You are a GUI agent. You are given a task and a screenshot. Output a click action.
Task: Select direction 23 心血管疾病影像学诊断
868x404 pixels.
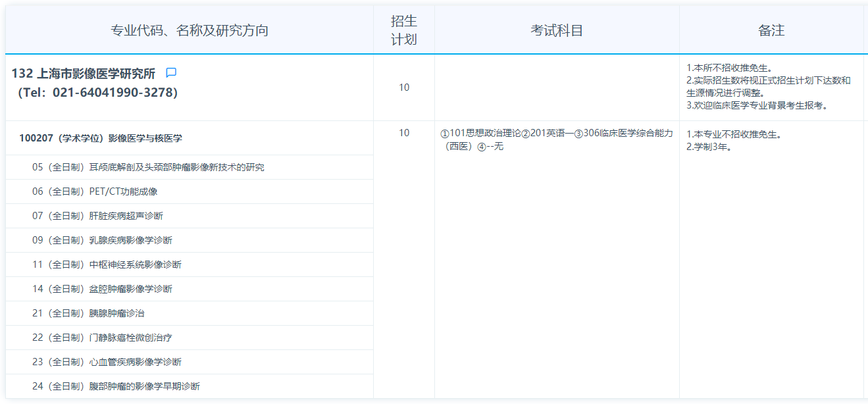pos(107,362)
